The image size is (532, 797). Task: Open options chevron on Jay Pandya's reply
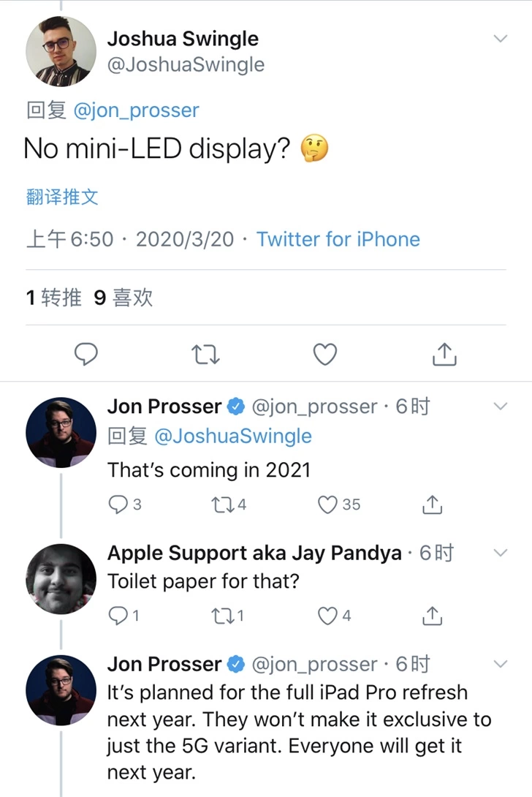(x=501, y=553)
